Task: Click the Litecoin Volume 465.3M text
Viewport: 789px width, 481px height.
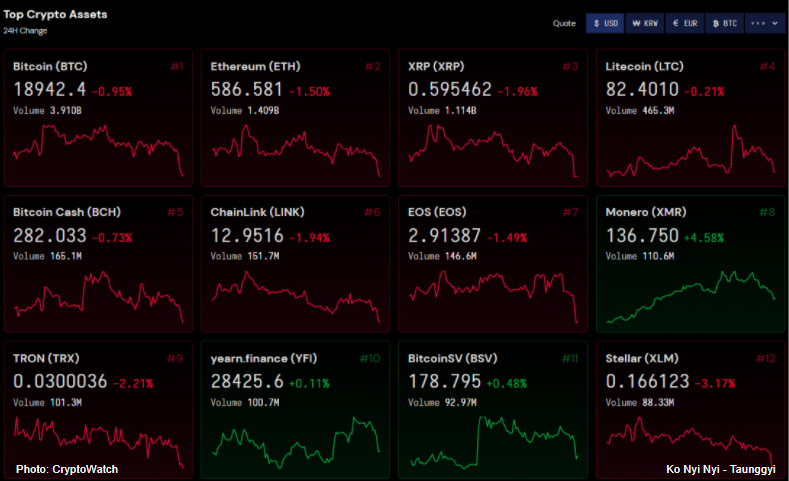Action: coord(640,111)
